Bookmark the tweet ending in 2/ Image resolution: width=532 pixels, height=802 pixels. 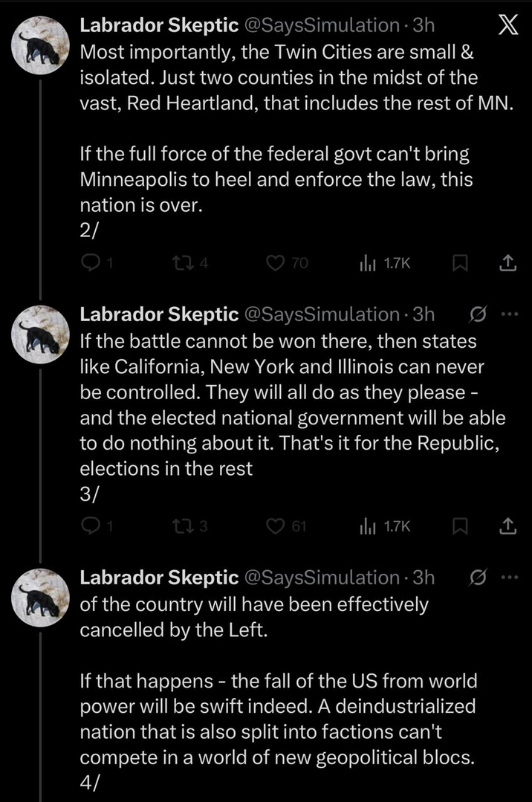[458, 262]
